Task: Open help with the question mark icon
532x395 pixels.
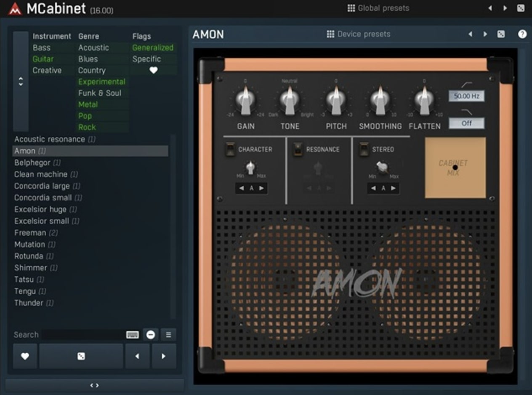Action: pyautogui.click(x=522, y=34)
